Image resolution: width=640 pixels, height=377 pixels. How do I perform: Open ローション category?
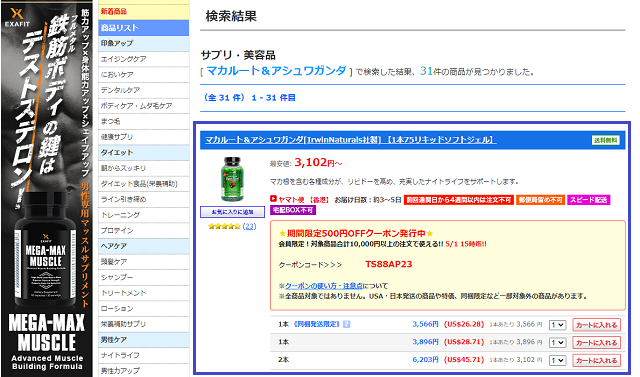tap(143, 308)
